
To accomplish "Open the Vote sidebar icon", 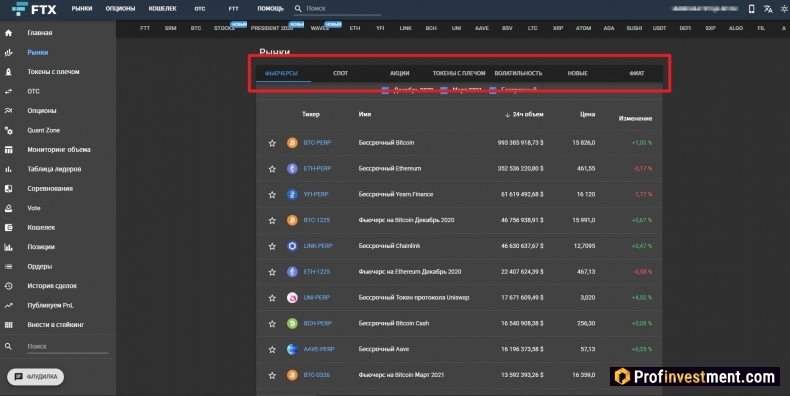I will 9,208.
